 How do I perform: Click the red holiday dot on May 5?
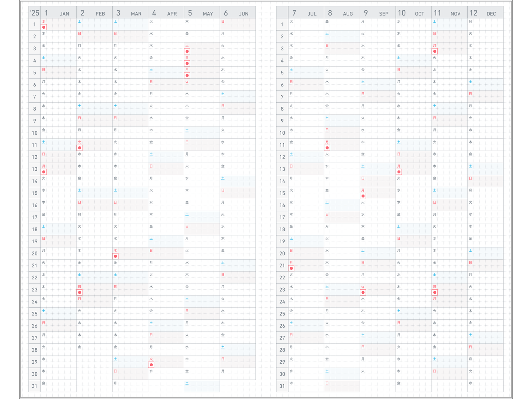[x=187, y=75]
